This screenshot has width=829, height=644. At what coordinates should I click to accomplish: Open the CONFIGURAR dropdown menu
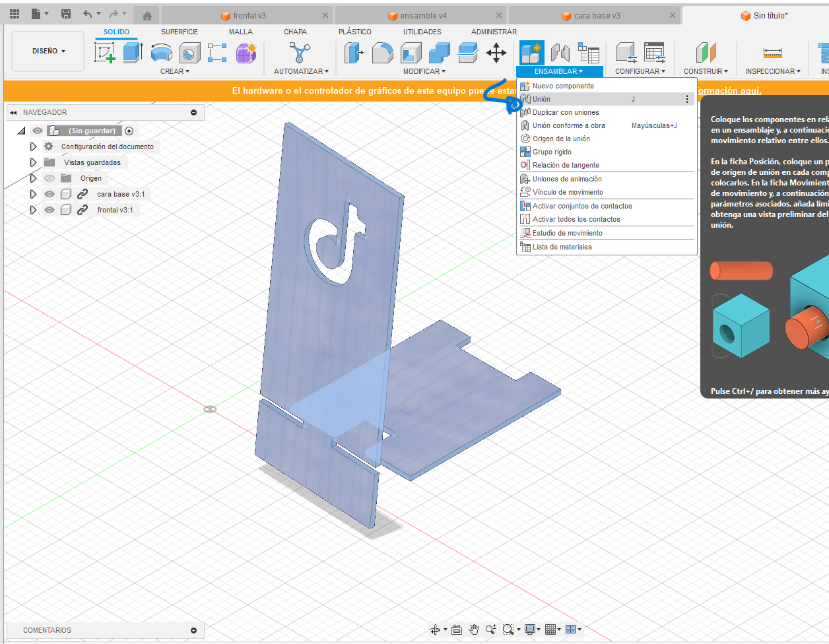coord(640,71)
